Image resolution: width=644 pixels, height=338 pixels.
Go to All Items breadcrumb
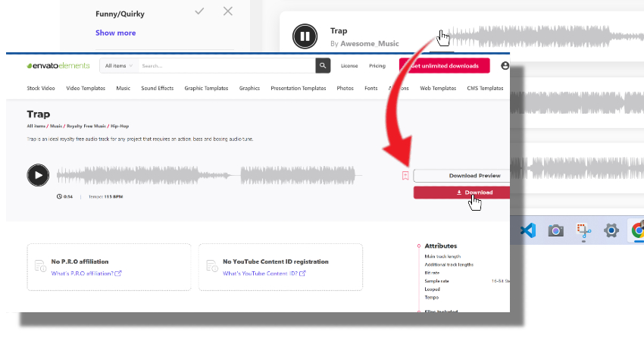coord(36,126)
